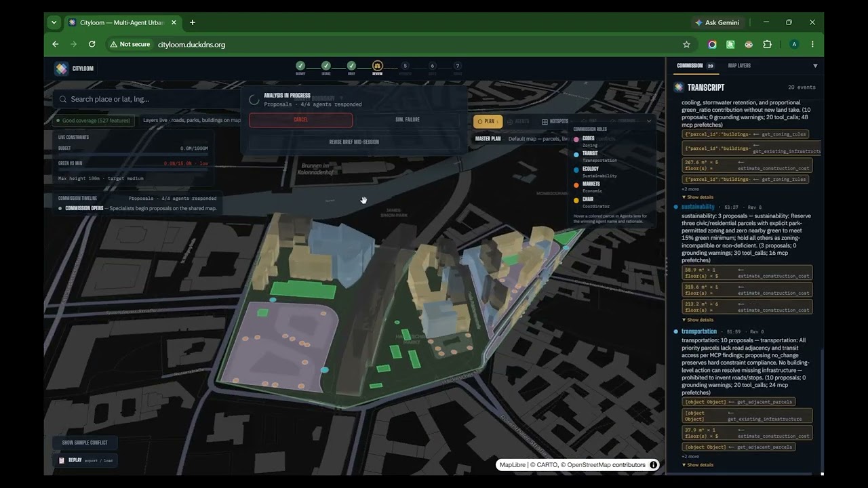Click the Not secure site info chip
The image size is (868, 488).
tap(130, 44)
